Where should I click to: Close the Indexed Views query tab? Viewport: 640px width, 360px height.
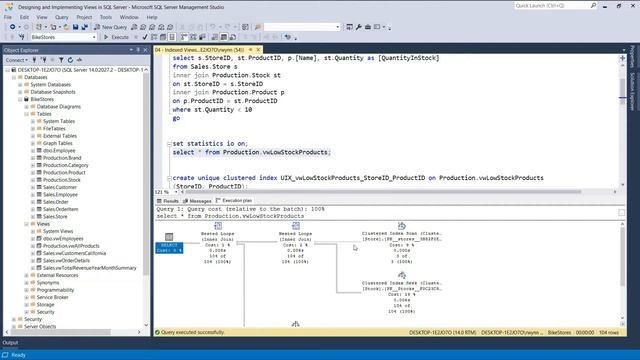tap(258, 50)
